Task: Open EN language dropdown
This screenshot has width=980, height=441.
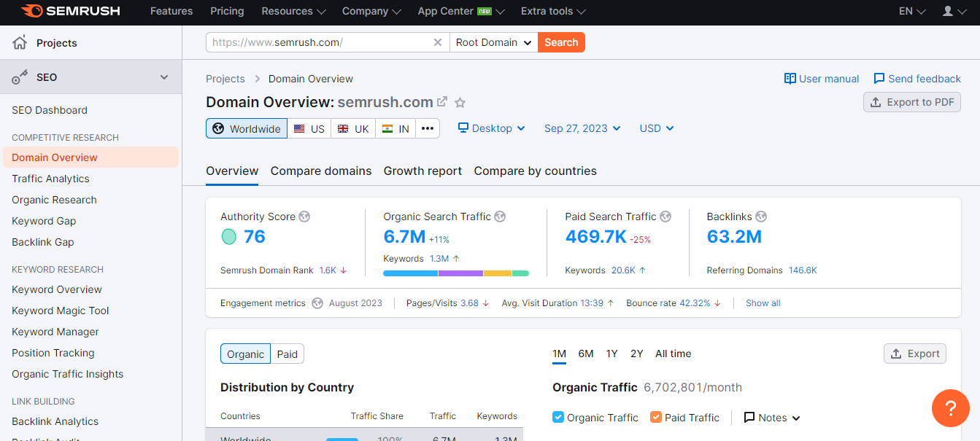Action: click(912, 11)
